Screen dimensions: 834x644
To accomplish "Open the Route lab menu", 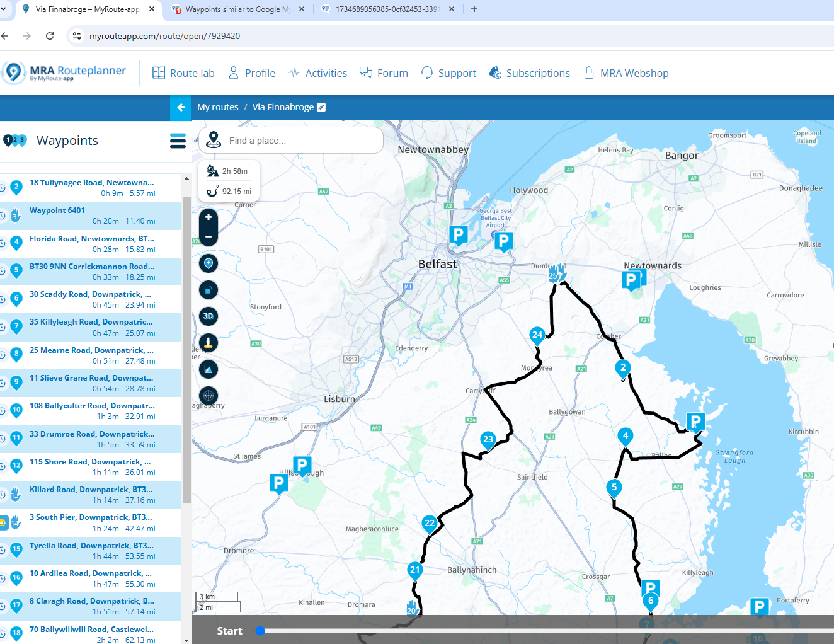I will [183, 73].
